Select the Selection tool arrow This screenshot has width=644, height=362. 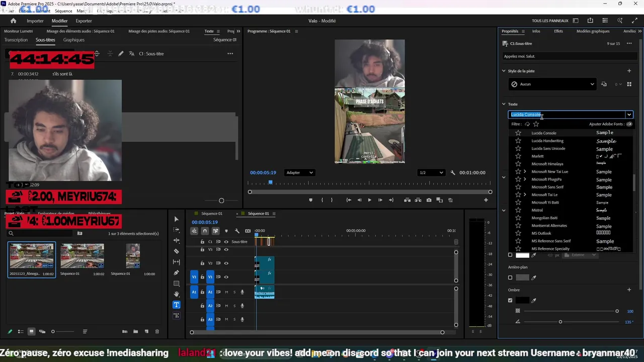coord(176,219)
